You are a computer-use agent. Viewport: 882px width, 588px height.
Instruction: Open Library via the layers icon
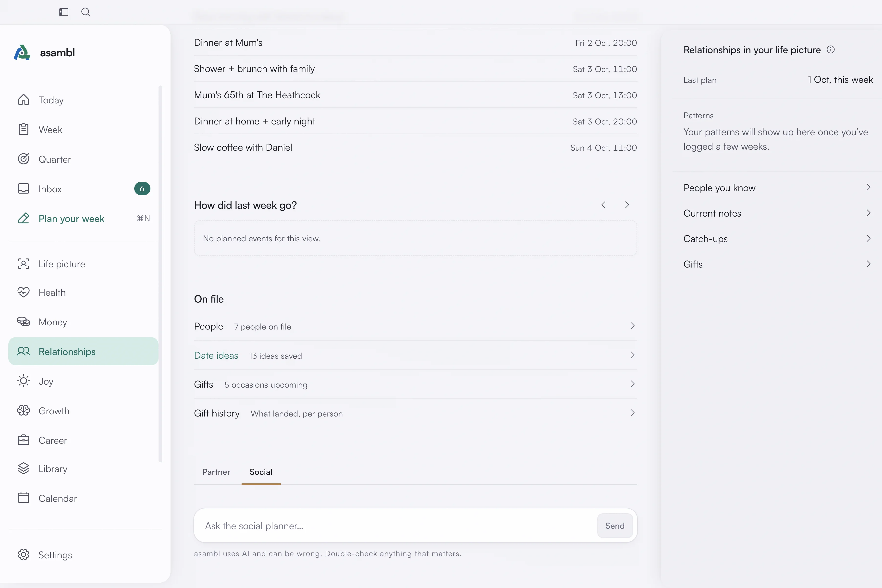pyautogui.click(x=23, y=468)
